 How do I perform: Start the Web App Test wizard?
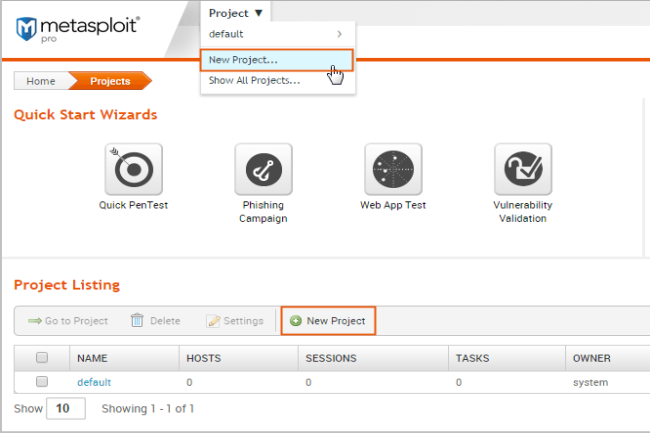tap(393, 171)
